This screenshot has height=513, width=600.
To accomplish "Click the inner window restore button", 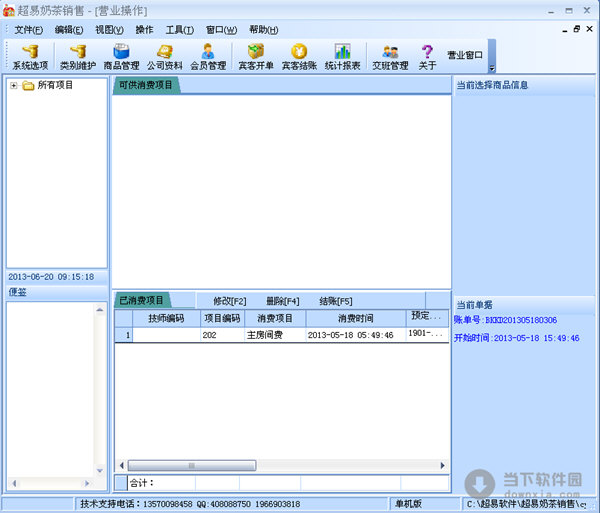I will (577, 29).
